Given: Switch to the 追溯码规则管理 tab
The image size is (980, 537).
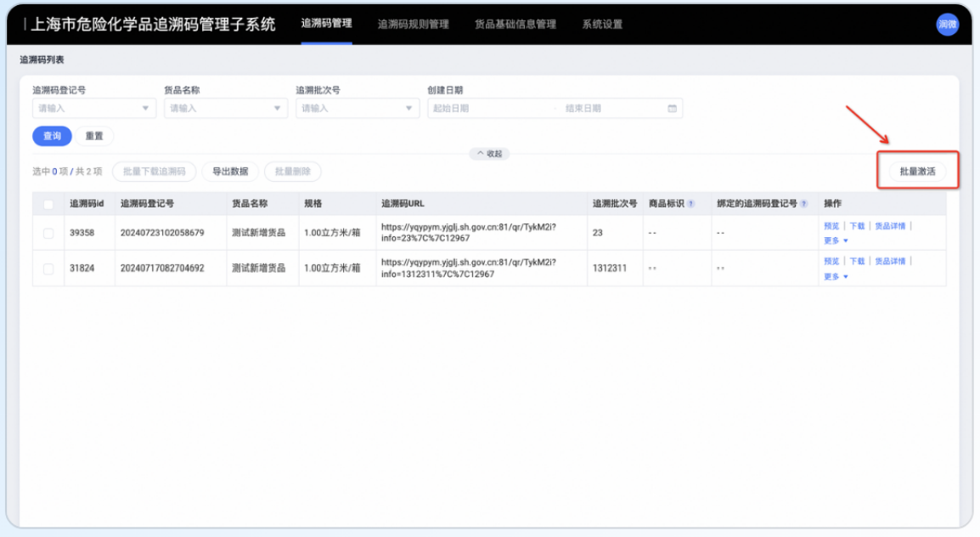Looking at the screenshot, I should pyautogui.click(x=413, y=25).
